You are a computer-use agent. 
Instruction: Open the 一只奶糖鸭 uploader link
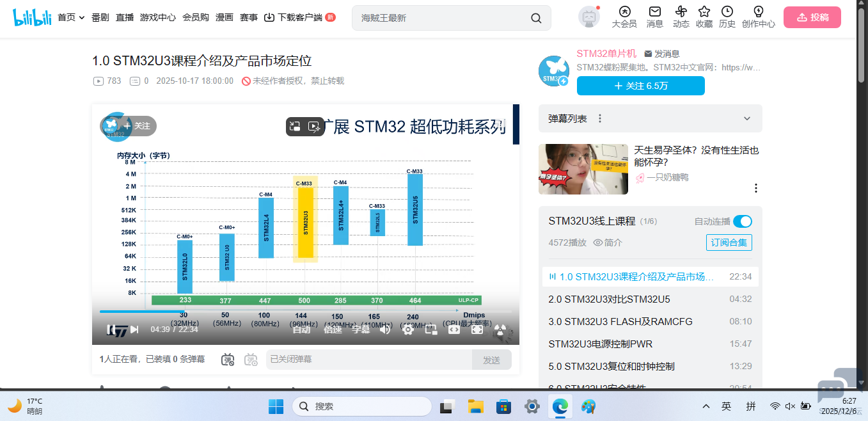(x=667, y=177)
